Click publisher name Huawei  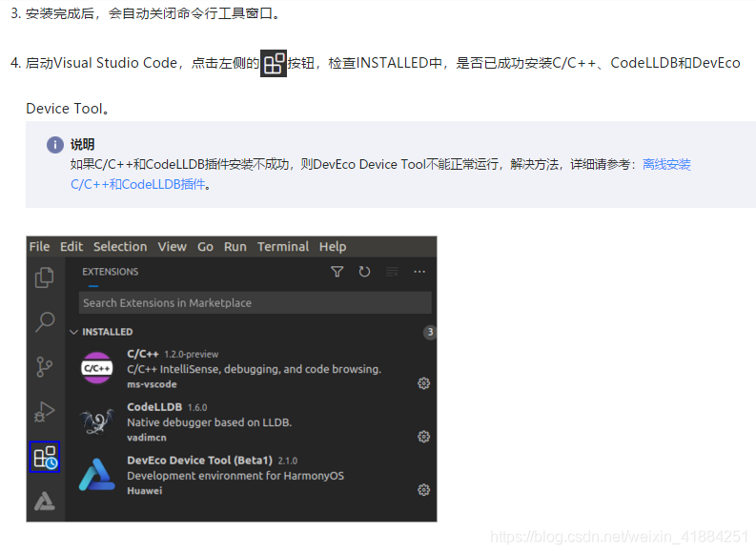coord(145,491)
